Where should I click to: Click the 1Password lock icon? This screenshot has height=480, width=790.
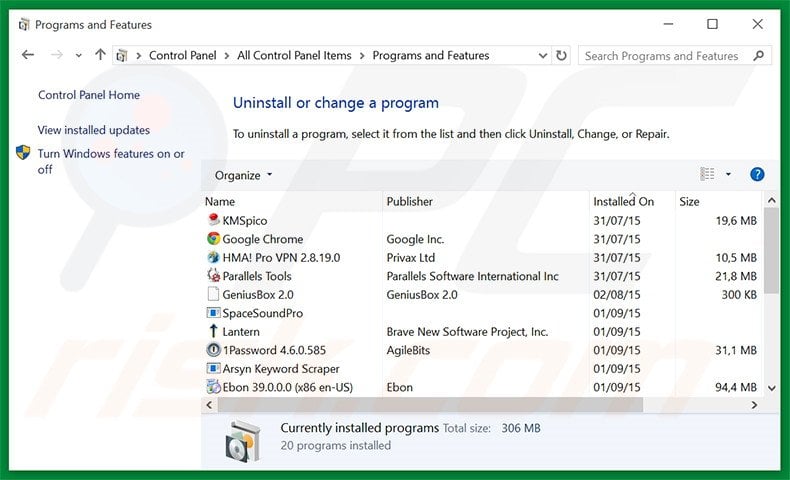click(214, 350)
